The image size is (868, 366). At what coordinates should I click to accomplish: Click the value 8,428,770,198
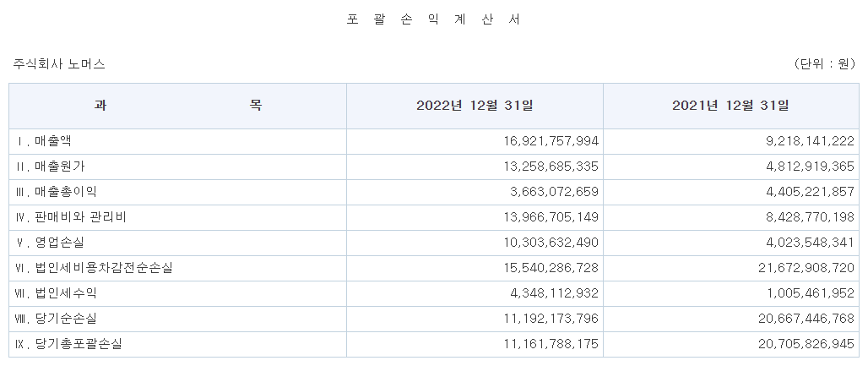click(x=811, y=218)
